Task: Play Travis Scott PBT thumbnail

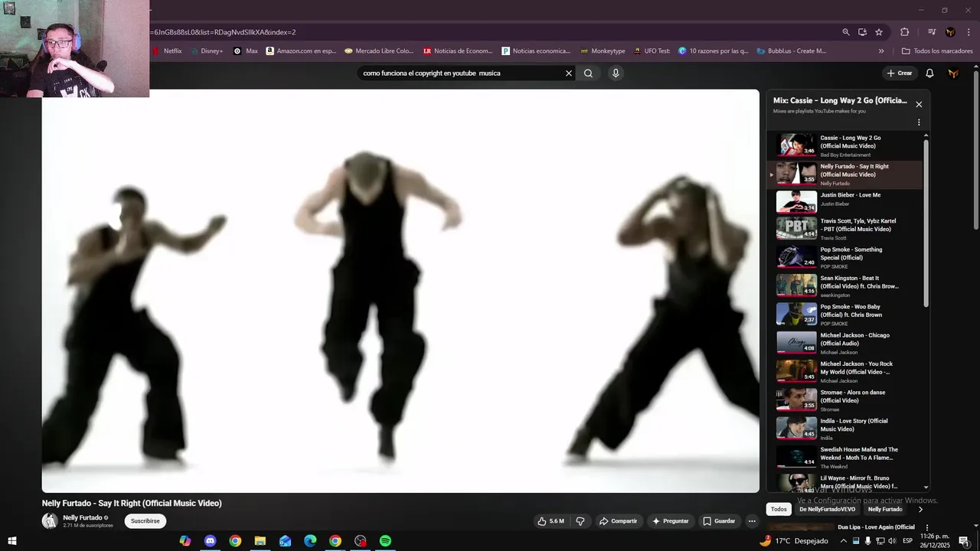Action: point(797,228)
